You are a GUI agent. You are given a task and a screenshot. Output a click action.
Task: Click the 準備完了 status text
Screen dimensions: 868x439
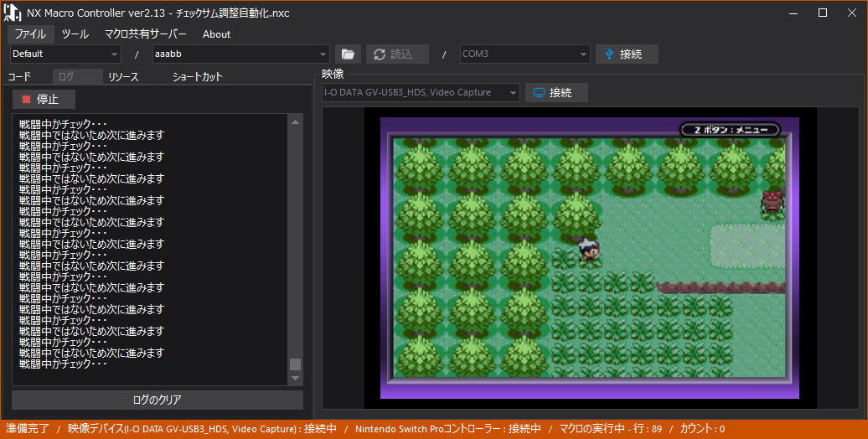tap(28, 428)
